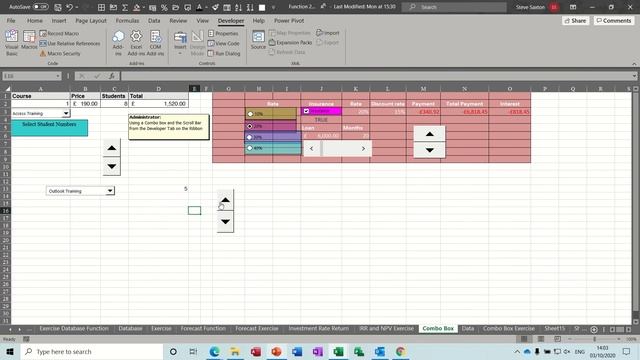The height and width of the screenshot is (360, 640).
Task: Click the Save icon in Quick Access
Action: point(58,7)
